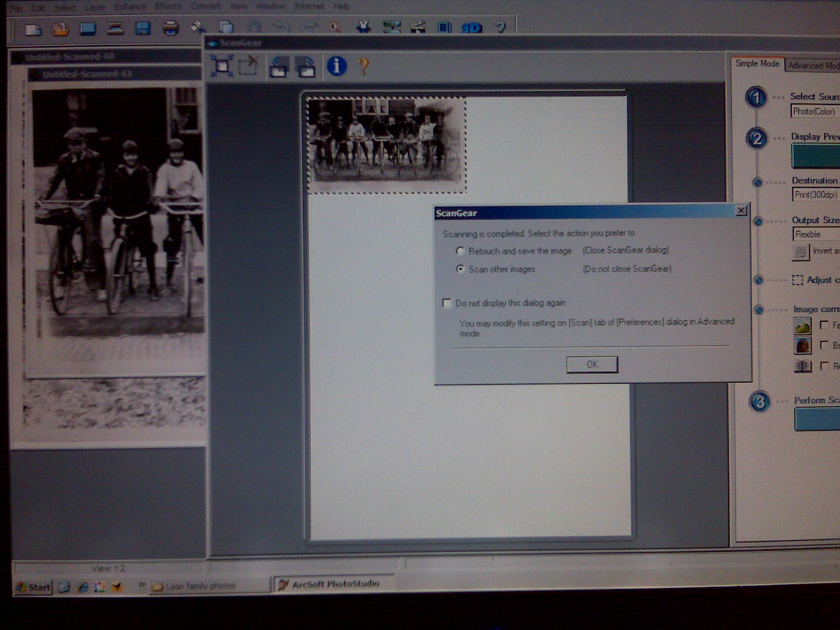This screenshot has height=630, width=840.
Task: Click the scanned bicycle photo preview thumbnail
Action: pyautogui.click(x=386, y=145)
